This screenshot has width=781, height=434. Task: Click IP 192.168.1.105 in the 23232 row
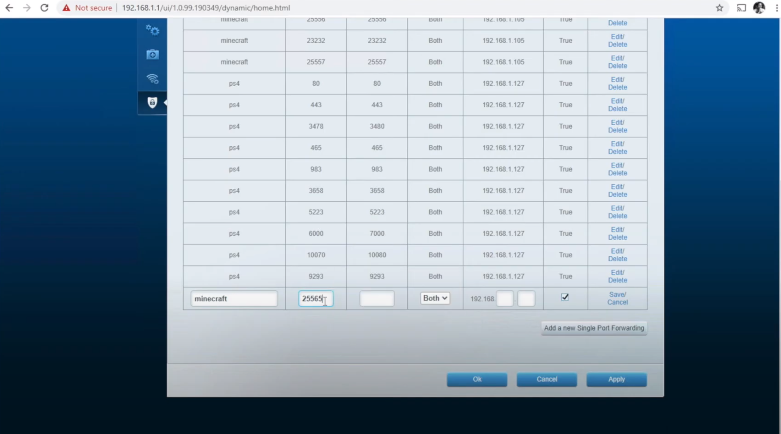click(x=503, y=40)
